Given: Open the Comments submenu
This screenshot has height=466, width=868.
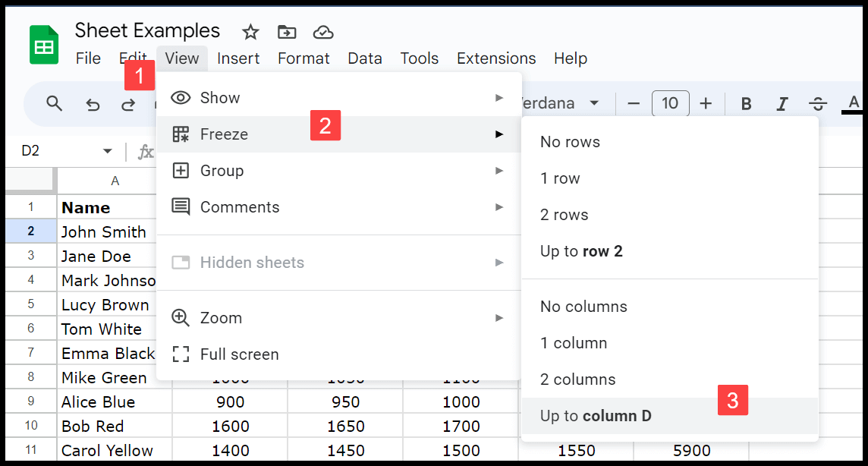Looking at the screenshot, I should [339, 207].
